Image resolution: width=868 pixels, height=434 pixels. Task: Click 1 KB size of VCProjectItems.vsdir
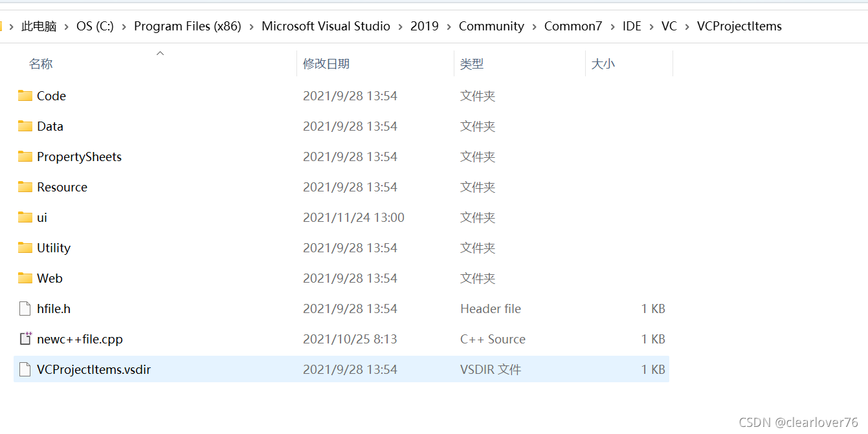pyautogui.click(x=653, y=369)
